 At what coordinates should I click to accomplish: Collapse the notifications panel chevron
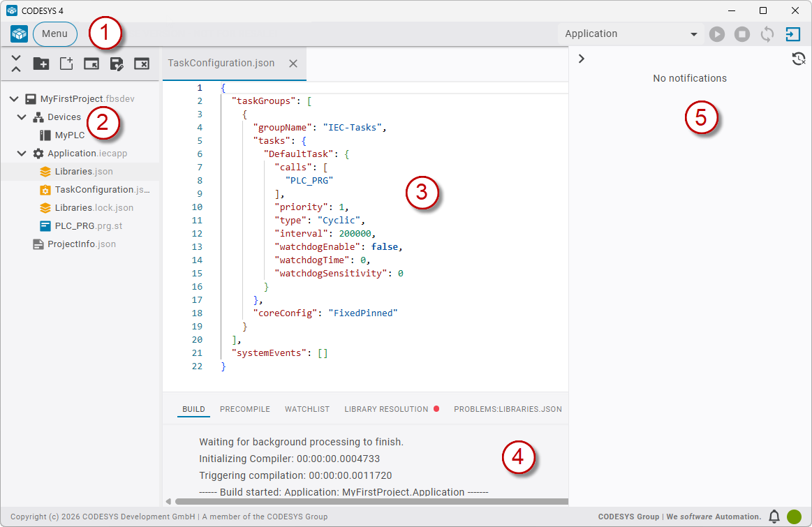582,59
